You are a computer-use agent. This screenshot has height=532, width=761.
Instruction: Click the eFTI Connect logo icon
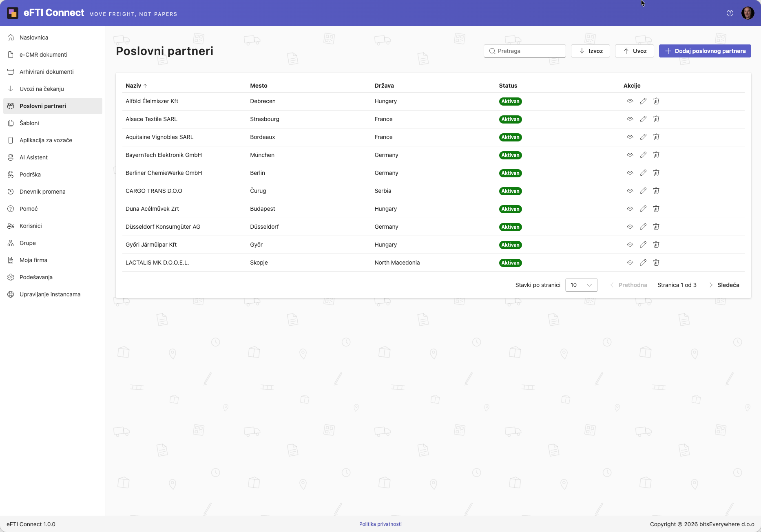[x=13, y=13]
